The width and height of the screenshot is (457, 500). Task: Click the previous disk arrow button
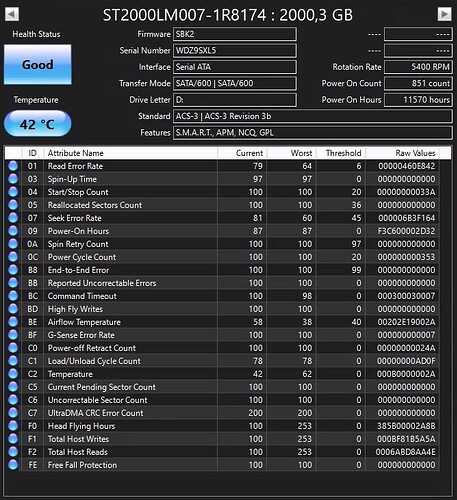(12, 14)
